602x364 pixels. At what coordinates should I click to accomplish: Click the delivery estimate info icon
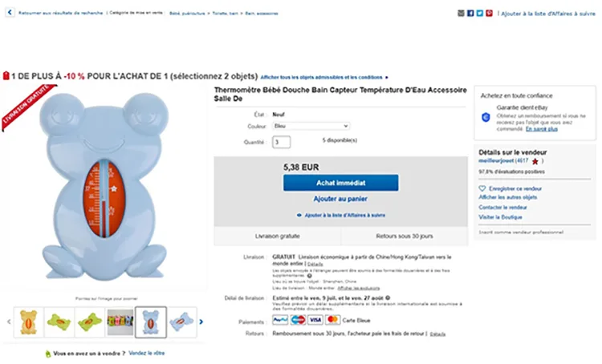(388, 297)
